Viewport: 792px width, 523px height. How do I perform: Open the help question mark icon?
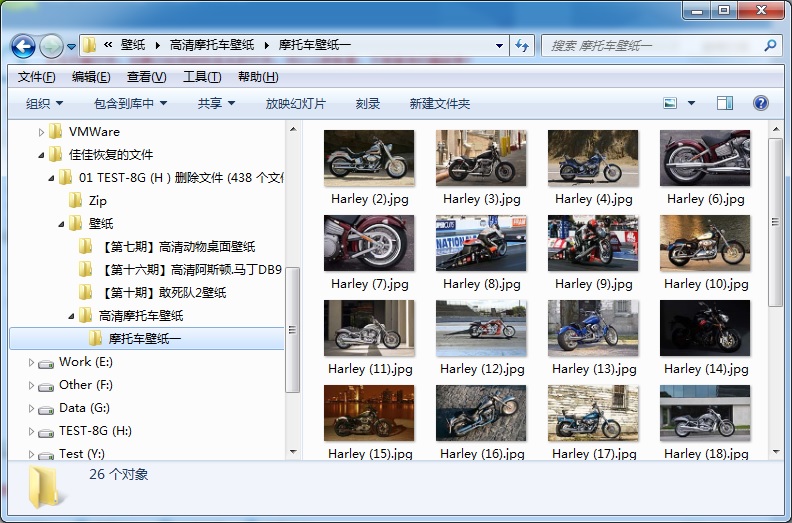click(x=760, y=103)
